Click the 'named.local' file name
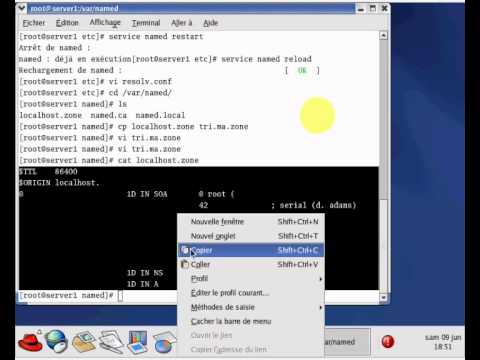 coord(160,115)
